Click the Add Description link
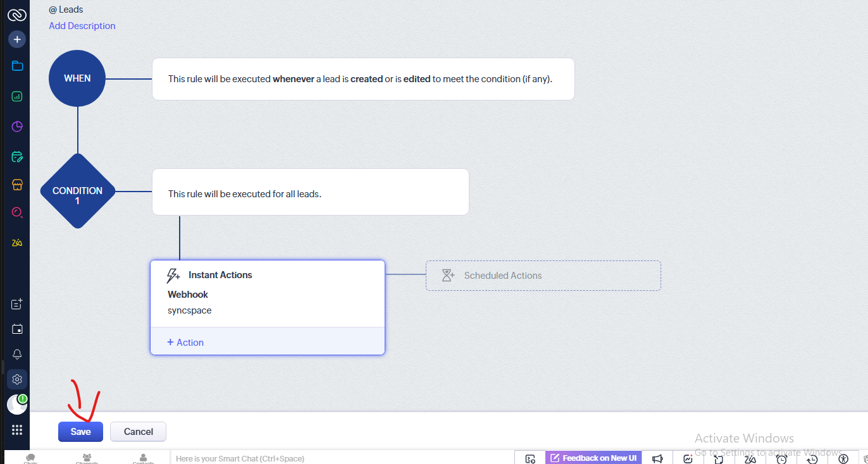 coord(82,26)
